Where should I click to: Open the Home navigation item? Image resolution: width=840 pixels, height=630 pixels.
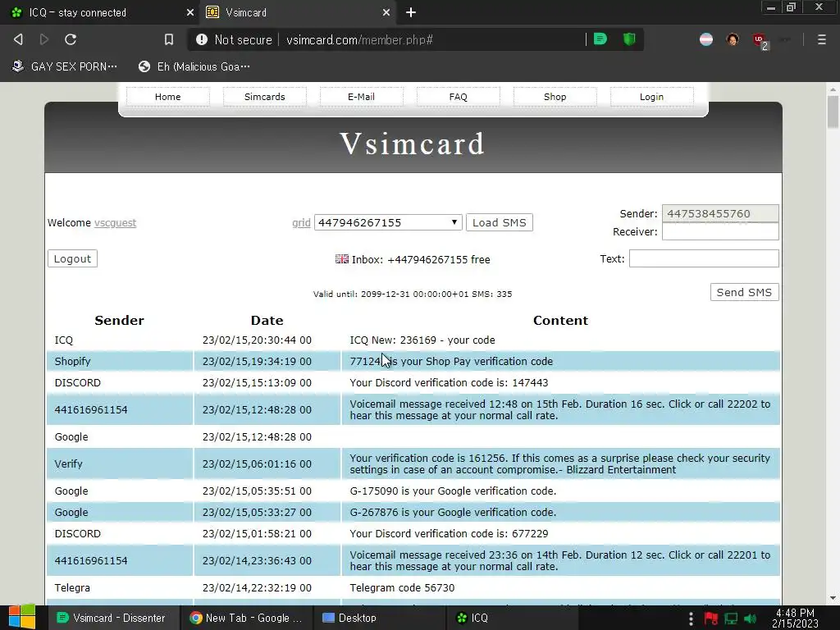167,97
